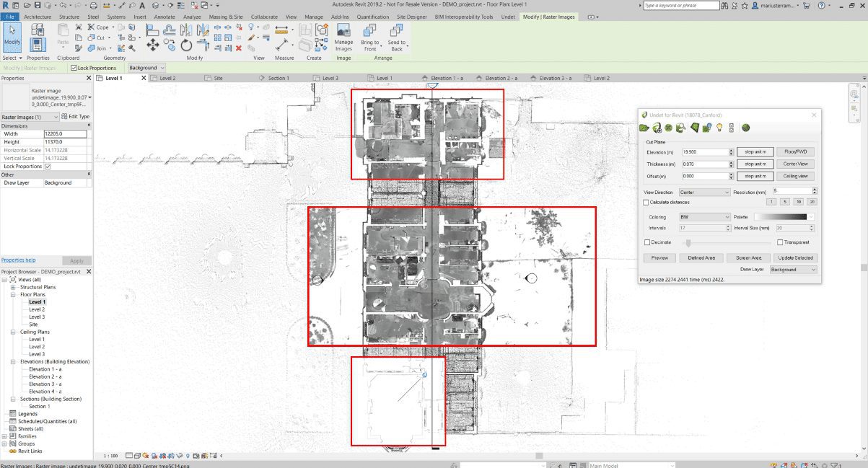Uncheck Lock Proportions in options bar
The width and height of the screenshot is (868, 468).
coord(74,68)
